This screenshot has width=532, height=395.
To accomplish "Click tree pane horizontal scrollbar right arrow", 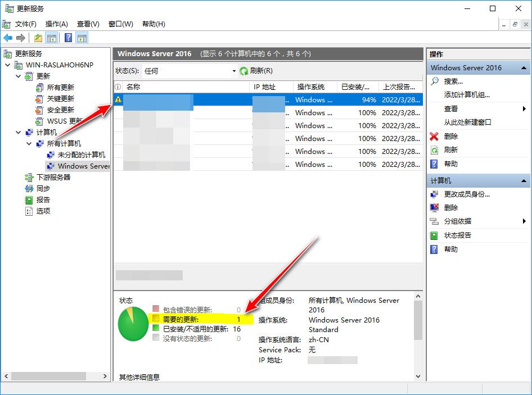I will [105, 376].
